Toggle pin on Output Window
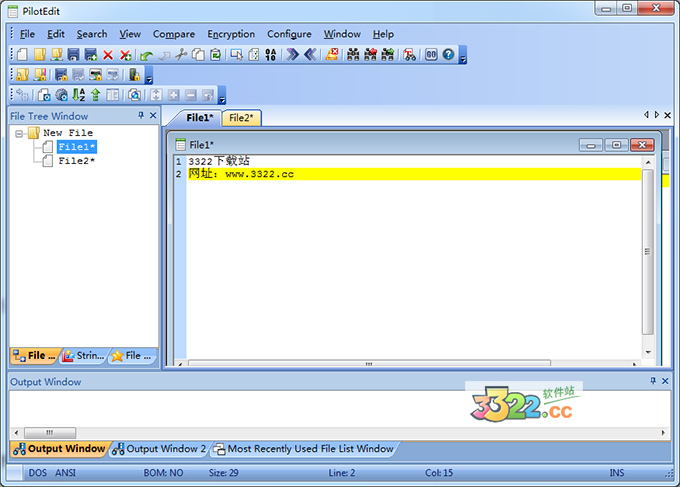680x487 pixels. pyautogui.click(x=653, y=381)
